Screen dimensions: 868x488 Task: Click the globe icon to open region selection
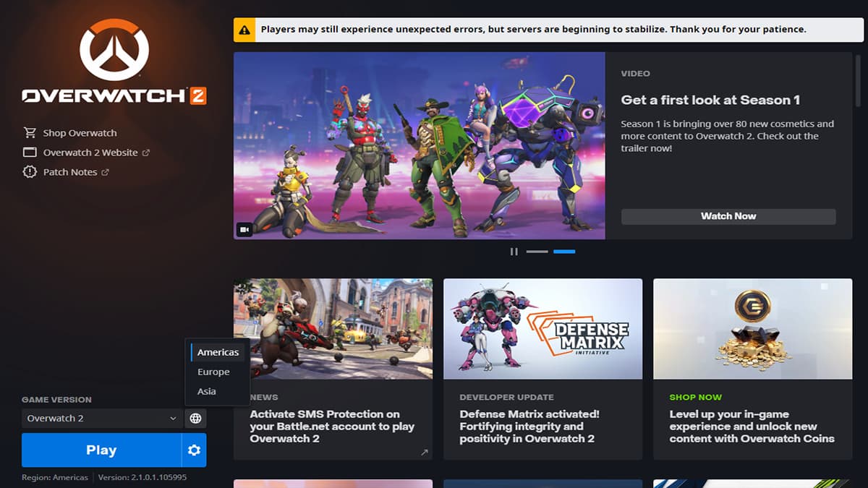[195, 418]
